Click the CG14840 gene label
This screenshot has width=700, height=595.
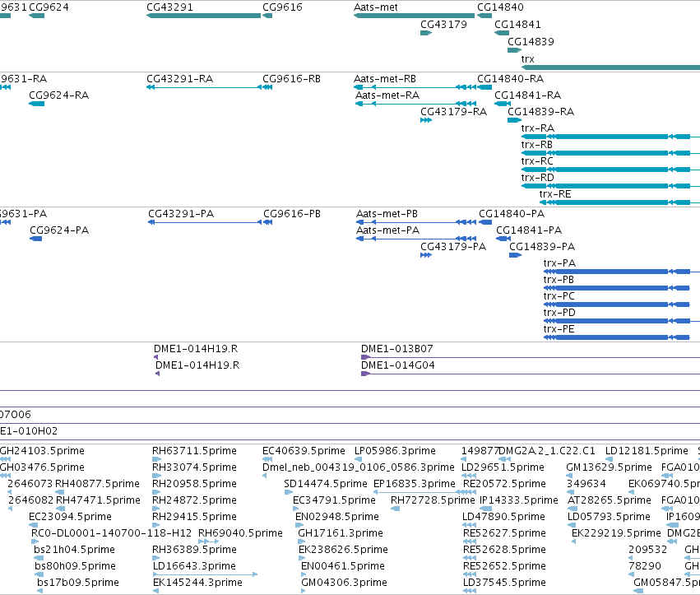tap(500, 7)
